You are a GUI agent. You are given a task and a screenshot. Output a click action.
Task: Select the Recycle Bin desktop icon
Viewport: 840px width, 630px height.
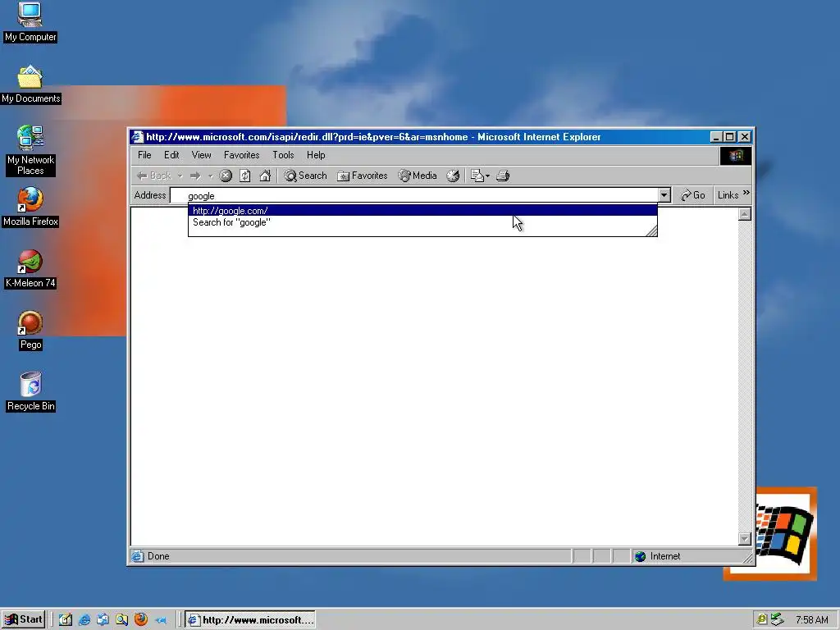pyautogui.click(x=30, y=392)
